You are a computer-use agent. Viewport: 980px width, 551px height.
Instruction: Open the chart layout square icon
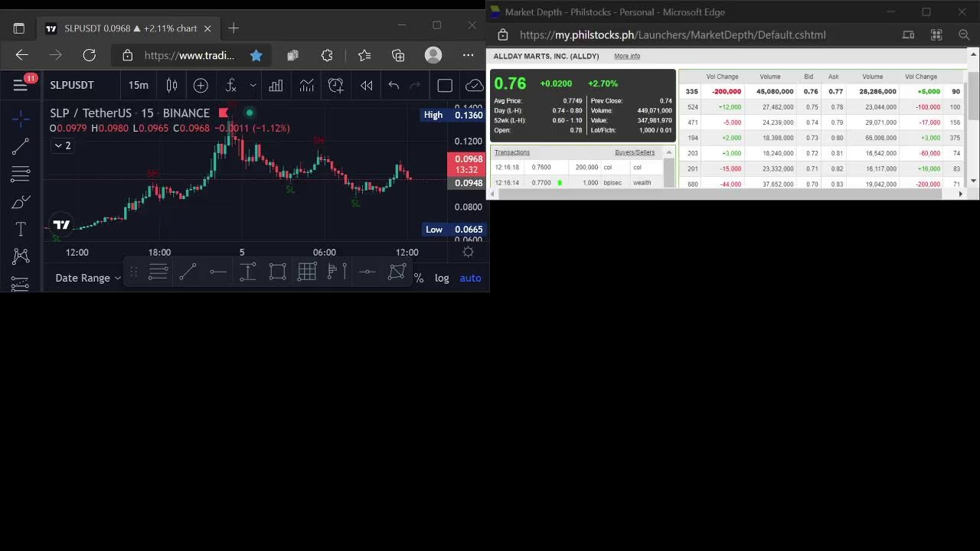point(445,85)
